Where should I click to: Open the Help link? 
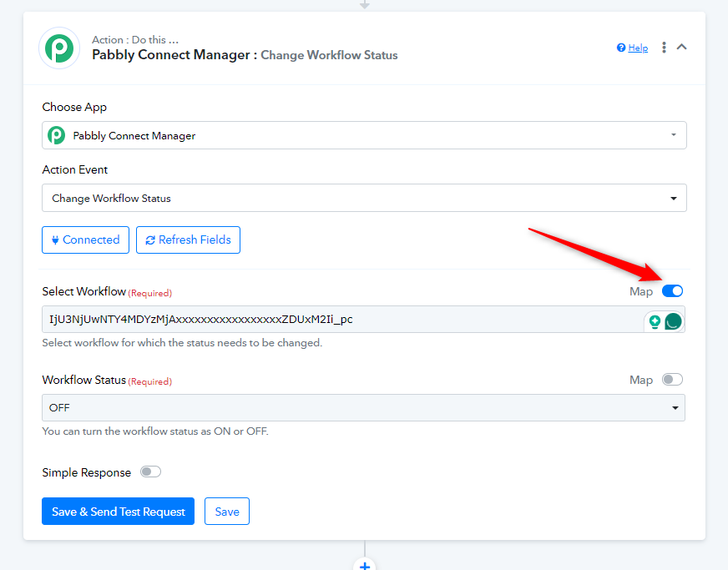point(638,48)
